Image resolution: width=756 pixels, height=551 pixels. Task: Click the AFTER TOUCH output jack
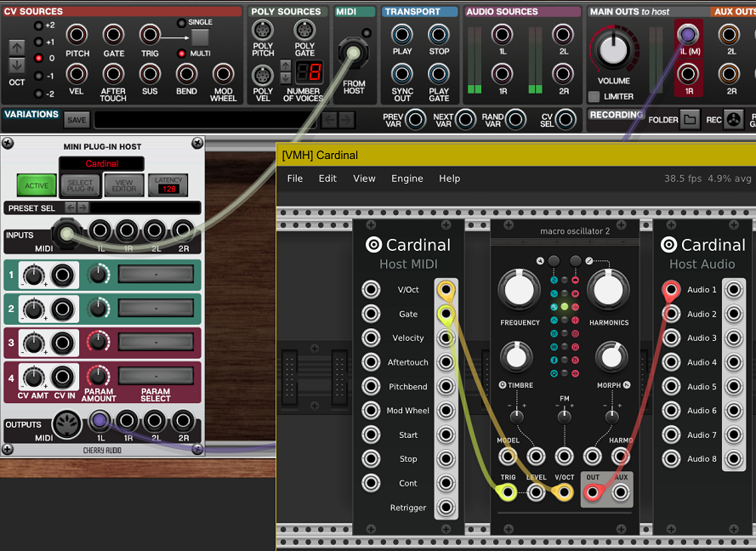113,74
